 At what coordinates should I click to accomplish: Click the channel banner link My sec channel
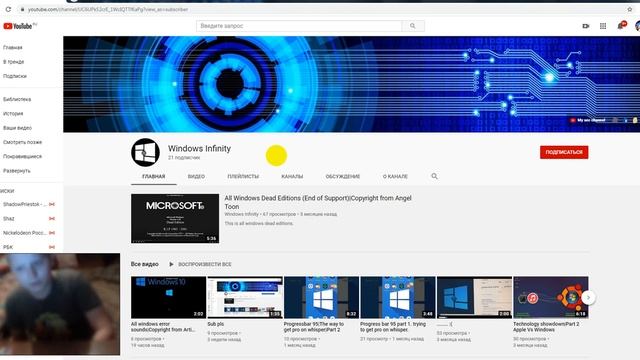[588, 120]
